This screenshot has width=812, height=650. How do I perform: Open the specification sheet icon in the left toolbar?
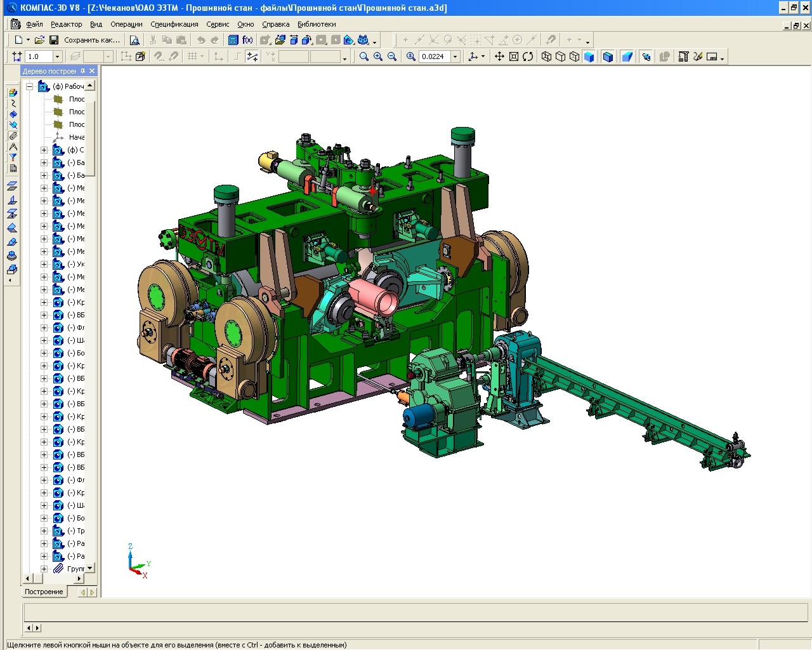coord(13,168)
